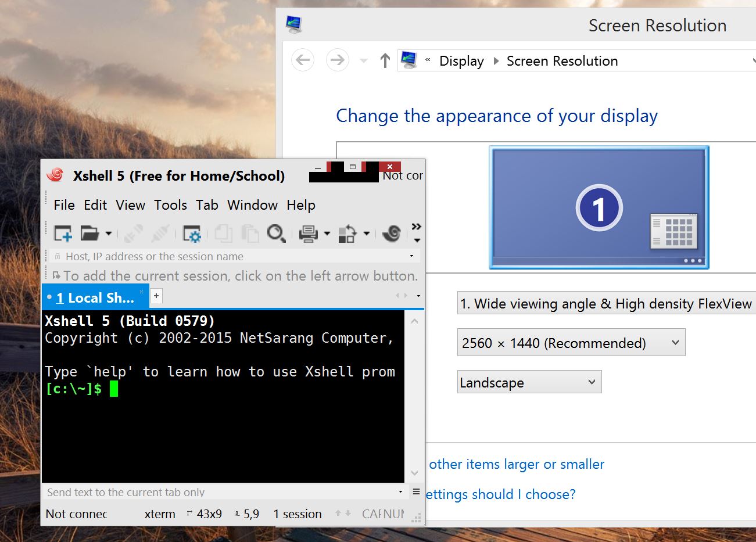Click the terminal scrollbar up arrow
756x542 pixels.
pos(414,320)
